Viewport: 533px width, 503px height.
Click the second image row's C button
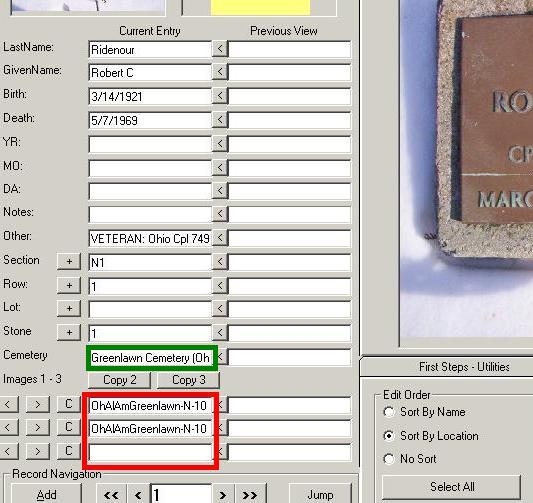coord(69,427)
